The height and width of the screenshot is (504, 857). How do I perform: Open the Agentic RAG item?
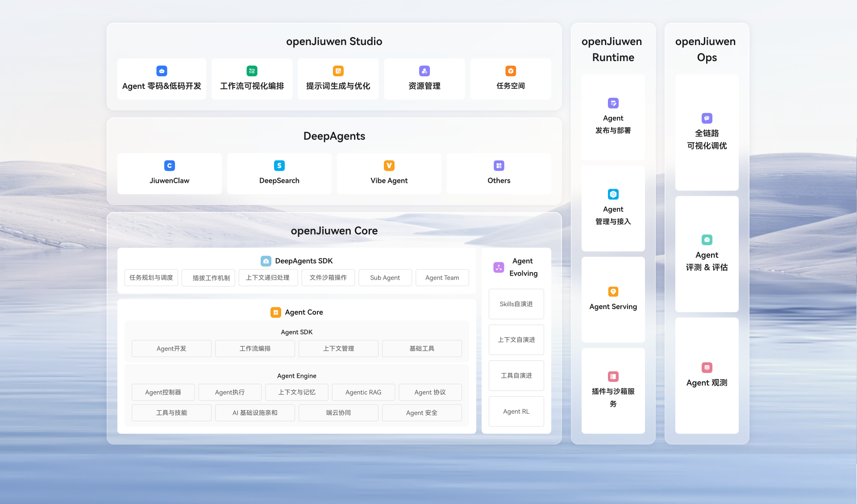click(363, 392)
